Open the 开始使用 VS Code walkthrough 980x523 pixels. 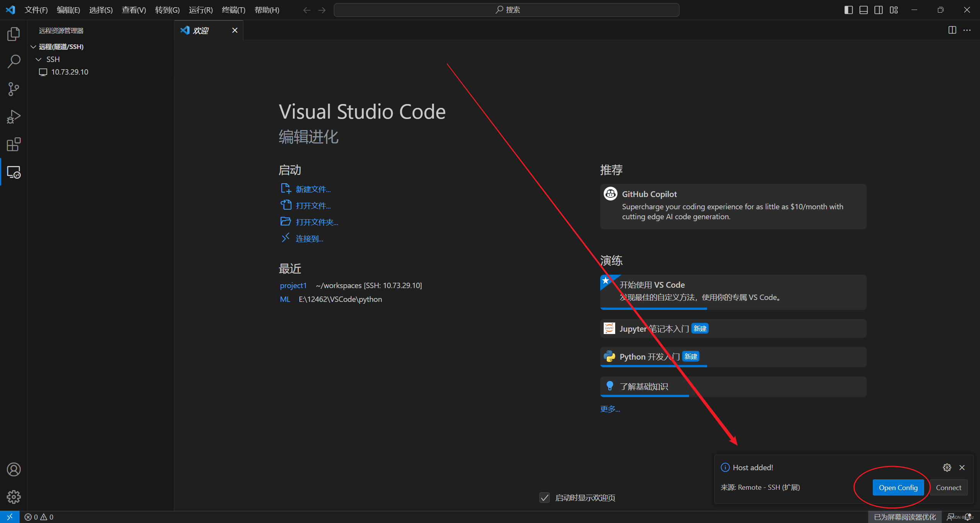point(733,292)
